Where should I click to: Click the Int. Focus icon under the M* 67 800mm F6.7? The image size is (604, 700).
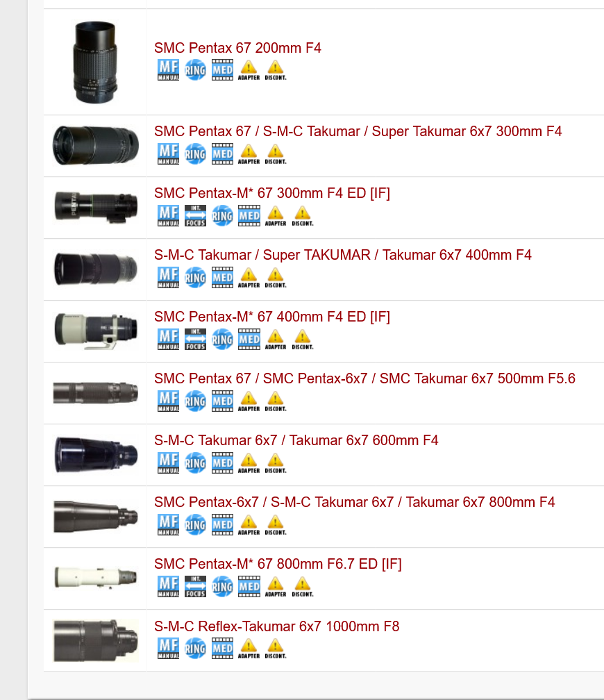point(195,587)
